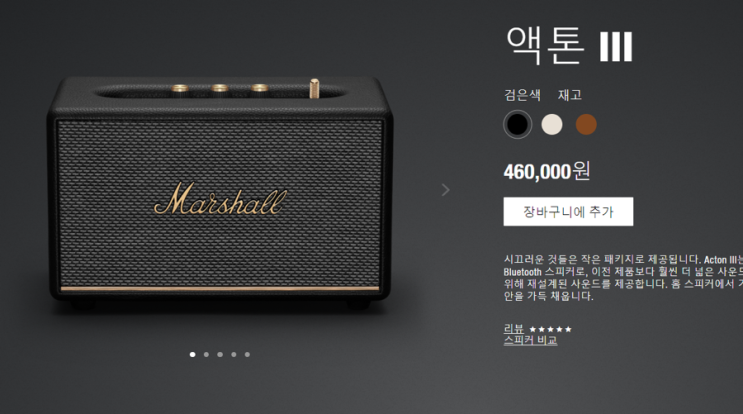Click the five-star rating icons
This screenshot has width=743, height=414.
(x=551, y=329)
